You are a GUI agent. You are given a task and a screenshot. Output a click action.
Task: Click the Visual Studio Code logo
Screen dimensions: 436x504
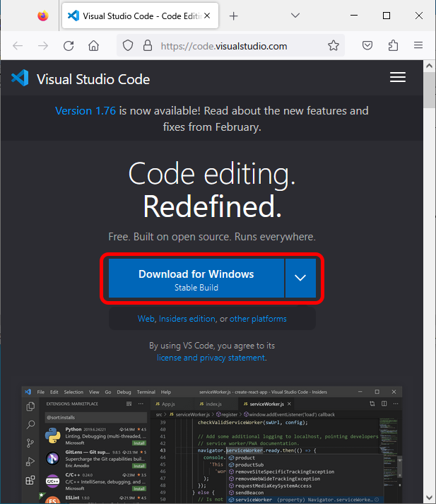click(x=20, y=78)
